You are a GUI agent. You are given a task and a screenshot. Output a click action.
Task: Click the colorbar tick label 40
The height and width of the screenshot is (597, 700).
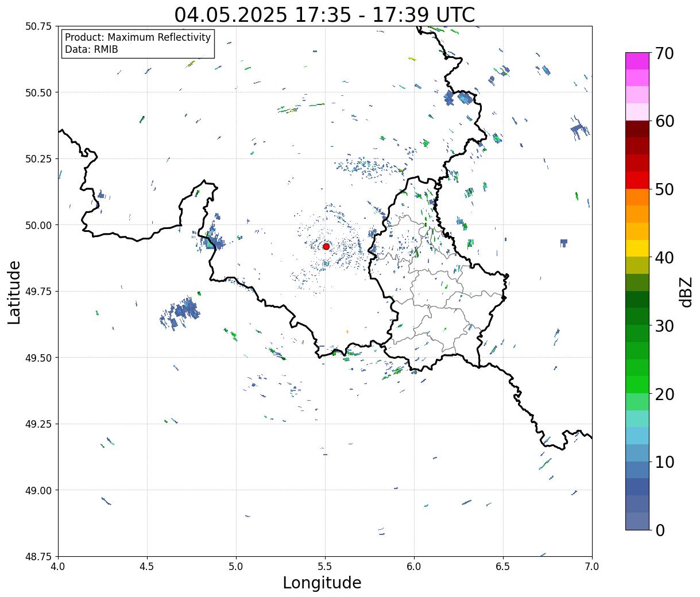[x=664, y=257]
